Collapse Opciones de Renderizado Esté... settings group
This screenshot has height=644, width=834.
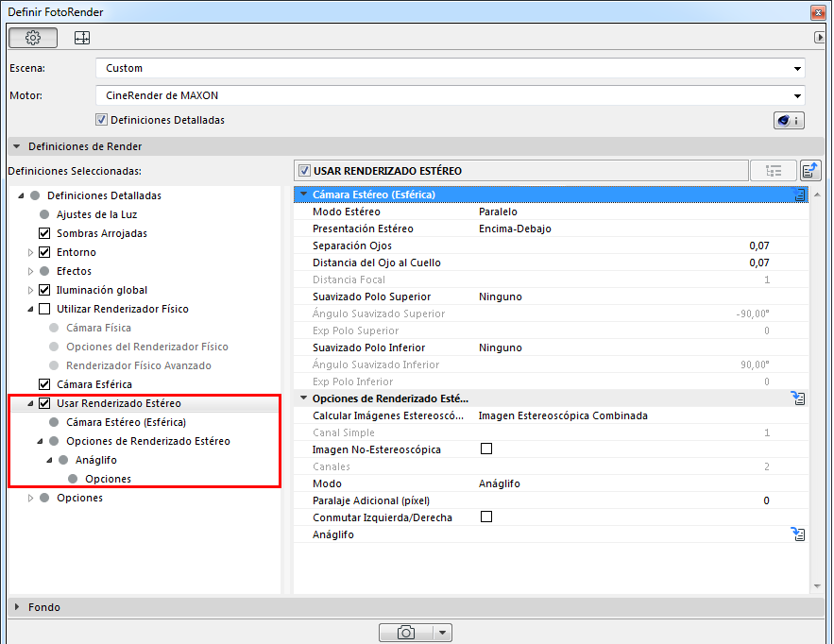(x=304, y=398)
